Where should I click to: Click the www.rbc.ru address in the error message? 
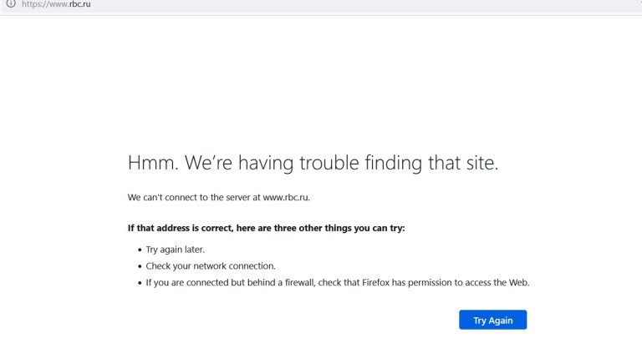(286, 198)
